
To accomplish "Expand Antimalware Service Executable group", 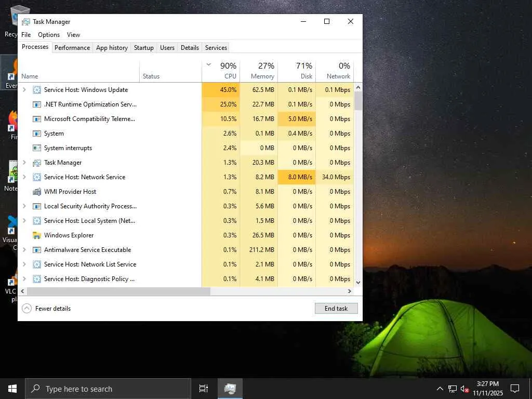I will 24,250.
